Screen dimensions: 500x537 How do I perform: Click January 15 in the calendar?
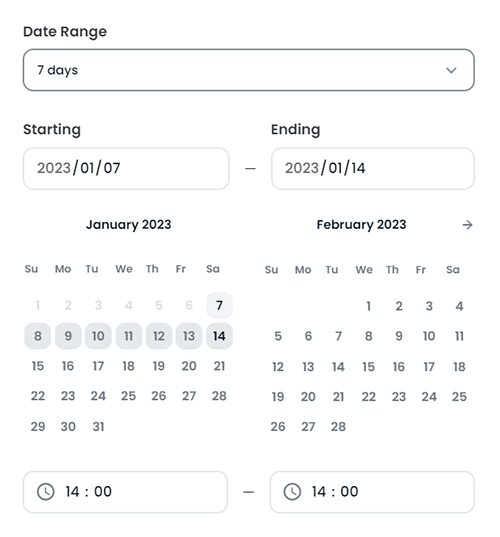click(38, 366)
